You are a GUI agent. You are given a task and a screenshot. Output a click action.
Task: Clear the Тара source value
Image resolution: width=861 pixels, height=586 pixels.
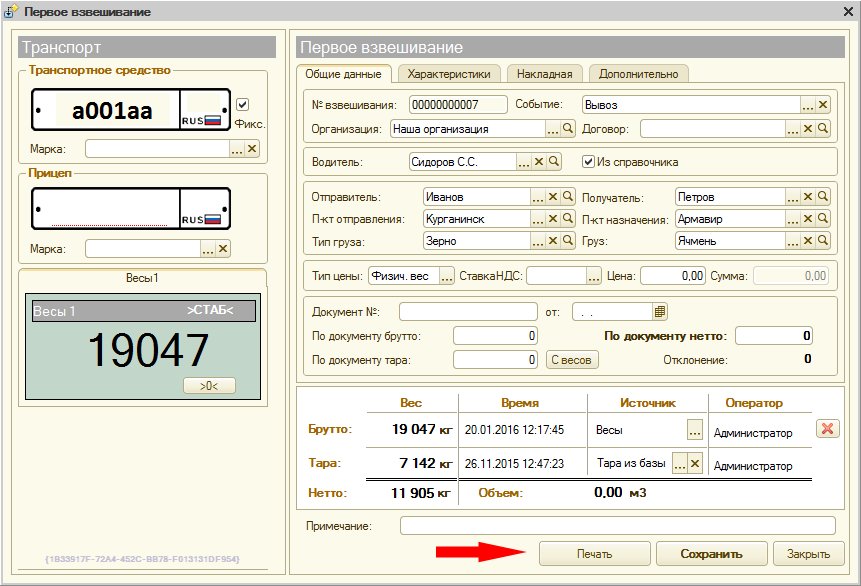click(x=695, y=463)
